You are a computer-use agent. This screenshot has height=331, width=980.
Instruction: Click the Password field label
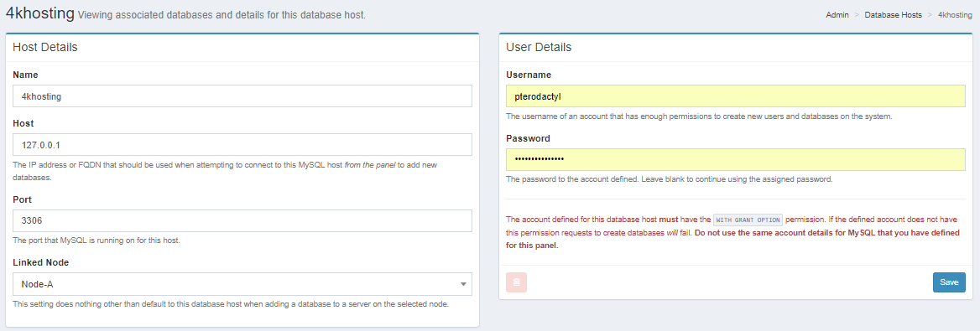(528, 138)
